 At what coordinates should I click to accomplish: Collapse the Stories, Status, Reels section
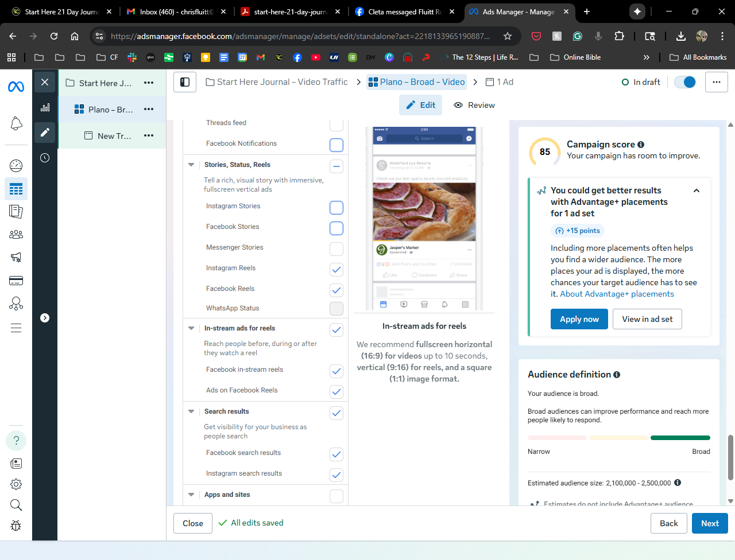coord(191,165)
